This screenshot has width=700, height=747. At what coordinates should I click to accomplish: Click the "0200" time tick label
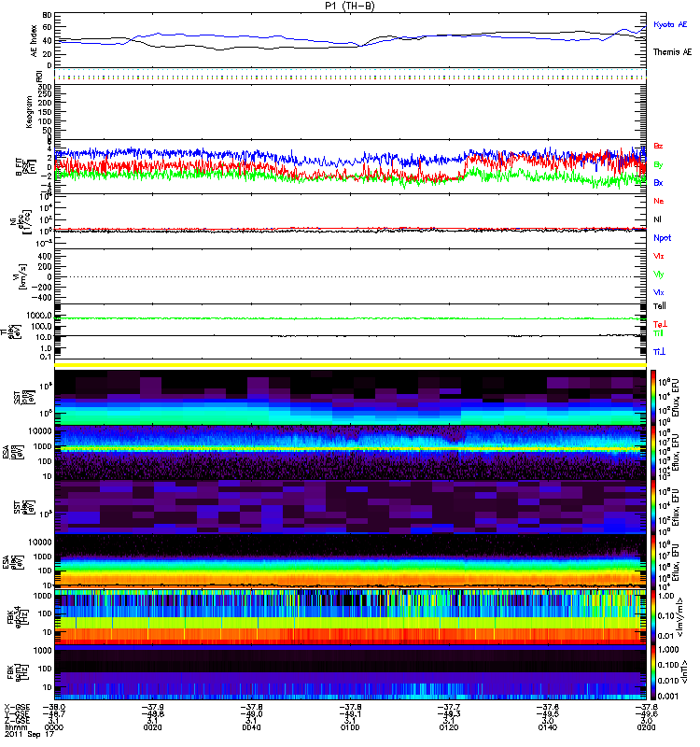[x=646, y=727]
